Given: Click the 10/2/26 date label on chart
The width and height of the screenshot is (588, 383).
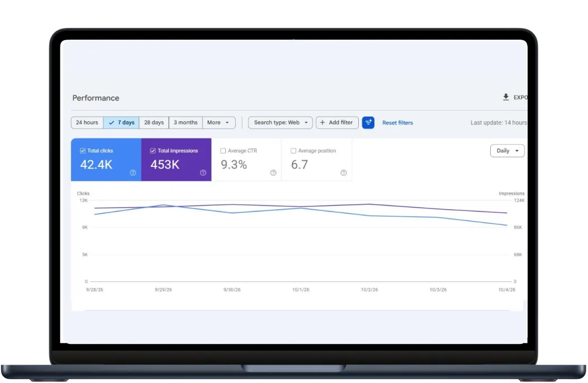Looking at the screenshot, I should 369,290.
